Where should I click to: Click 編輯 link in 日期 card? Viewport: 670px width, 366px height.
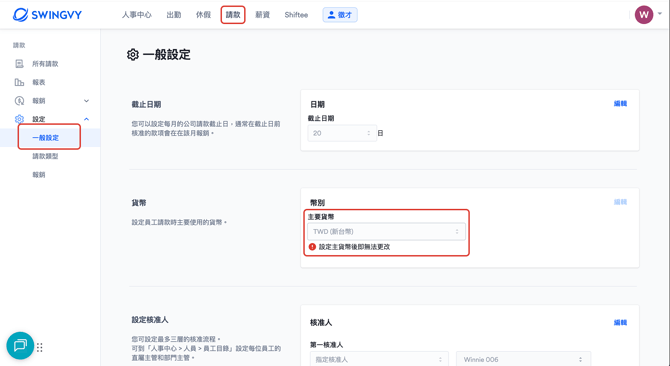coord(620,103)
